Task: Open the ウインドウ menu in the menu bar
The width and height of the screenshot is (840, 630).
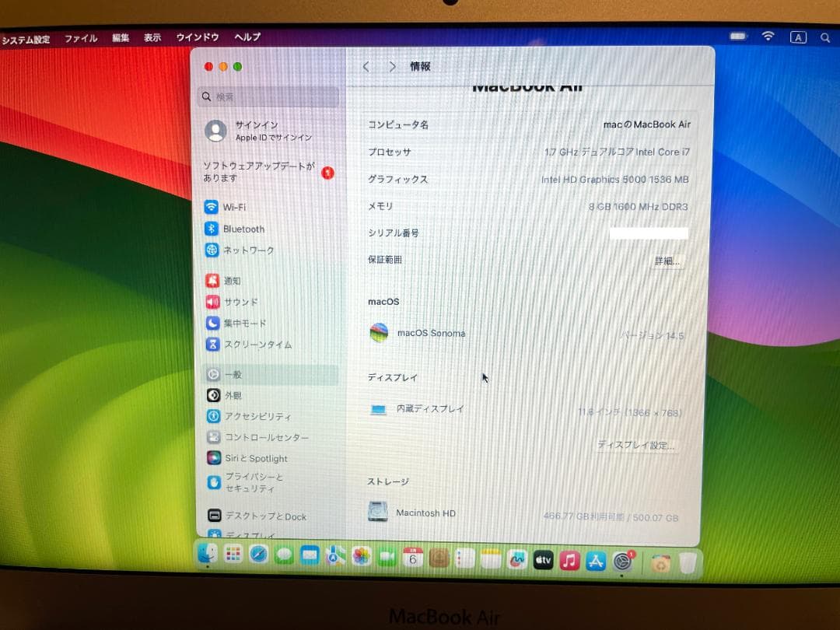Action: click(197, 37)
